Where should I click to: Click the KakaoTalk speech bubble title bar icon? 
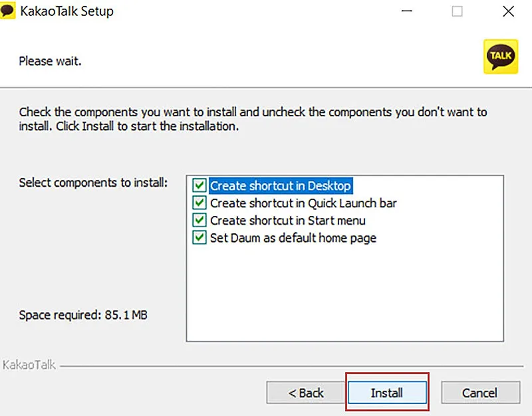[8, 11]
